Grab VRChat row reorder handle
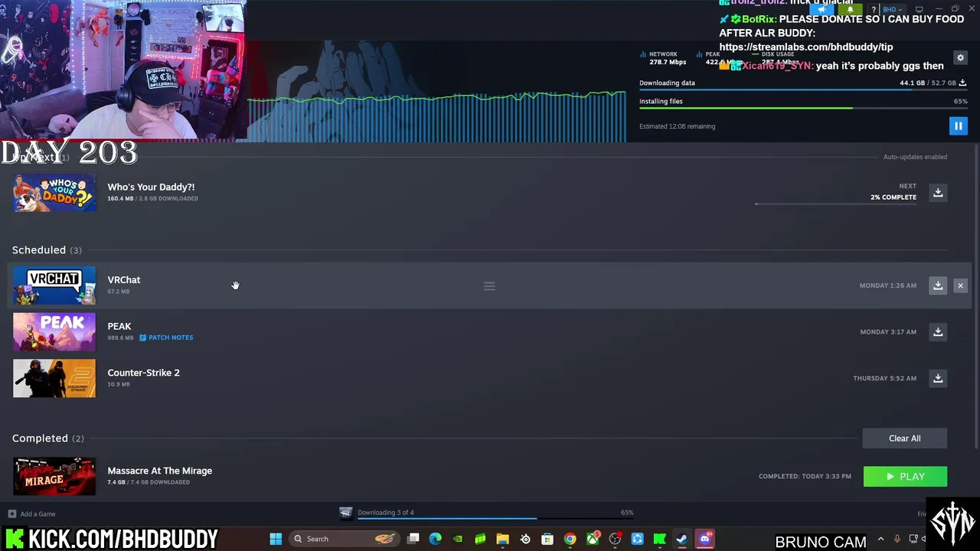 point(489,286)
